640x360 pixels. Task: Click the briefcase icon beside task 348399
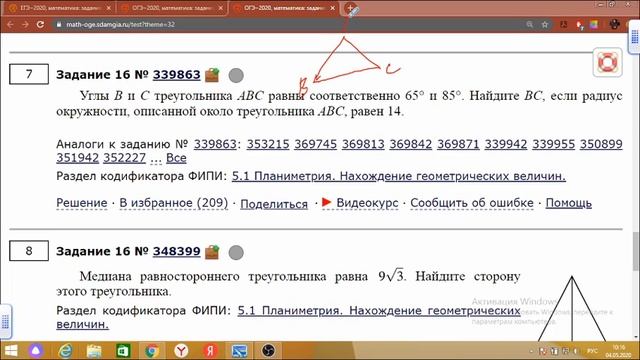[212, 252]
